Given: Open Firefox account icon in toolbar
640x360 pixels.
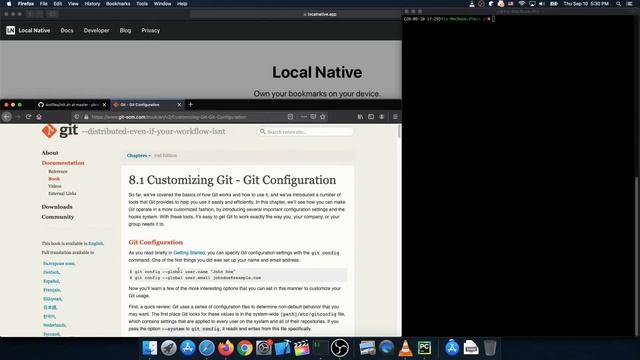Looking at the screenshot, I should (x=382, y=117).
